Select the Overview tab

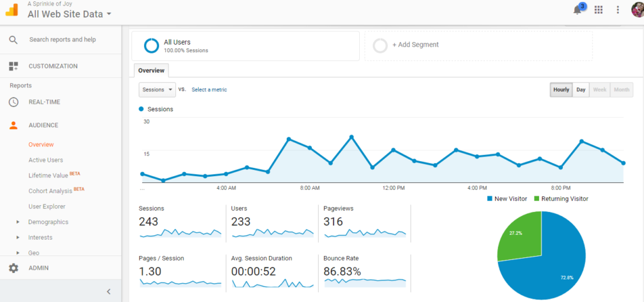click(151, 70)
